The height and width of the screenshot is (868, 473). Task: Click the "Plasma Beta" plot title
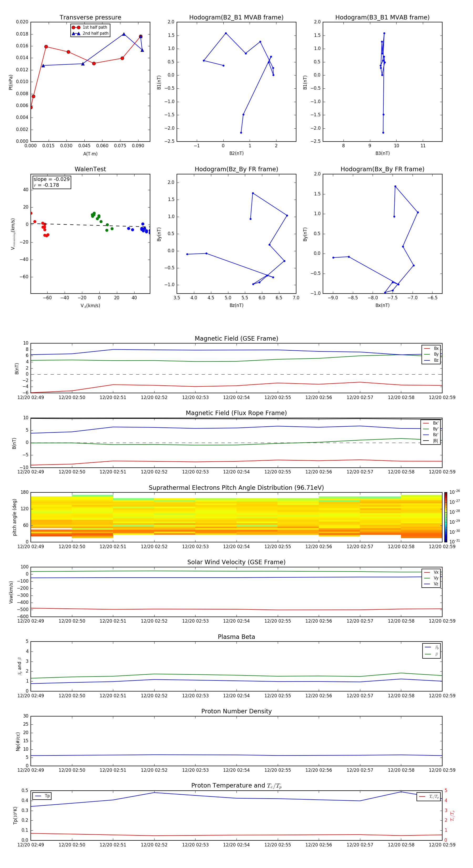236,637
